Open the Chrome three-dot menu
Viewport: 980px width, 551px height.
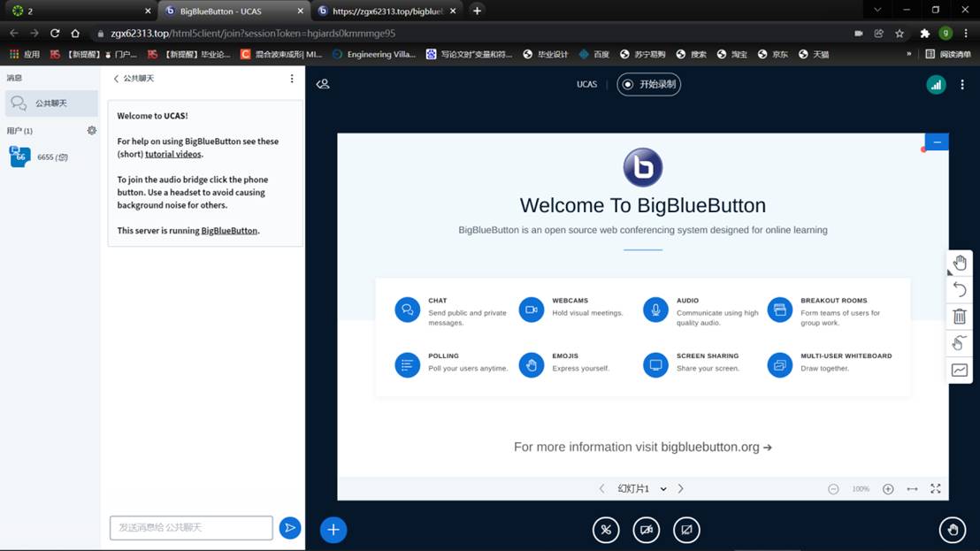pyautogui.click(x=966, y=33)
